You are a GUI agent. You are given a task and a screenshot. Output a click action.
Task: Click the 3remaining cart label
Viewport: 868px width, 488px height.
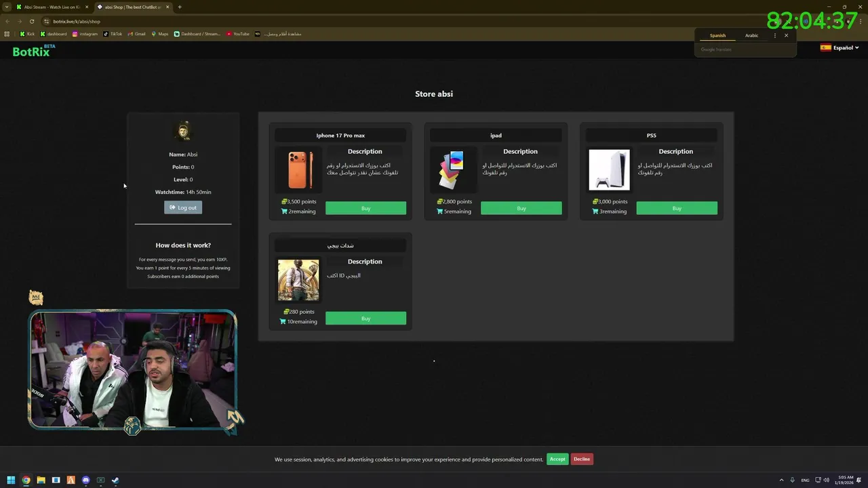click(x=609, y=211)
